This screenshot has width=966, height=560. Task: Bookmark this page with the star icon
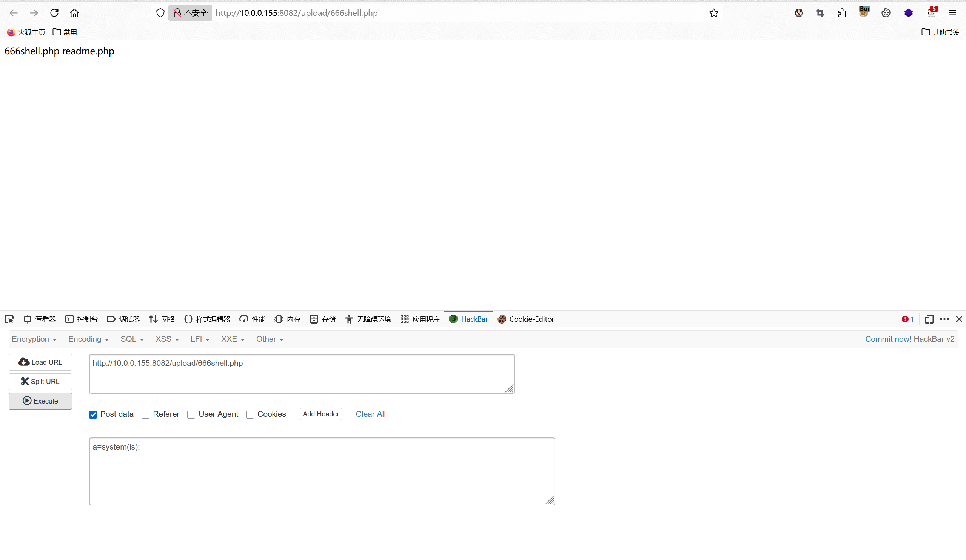tap(713, 13)
